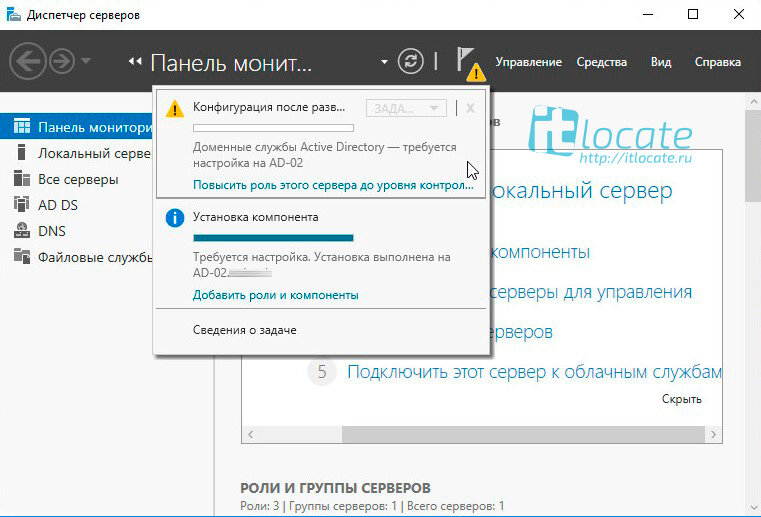Click the DNS role icon

tap(22, 230)
